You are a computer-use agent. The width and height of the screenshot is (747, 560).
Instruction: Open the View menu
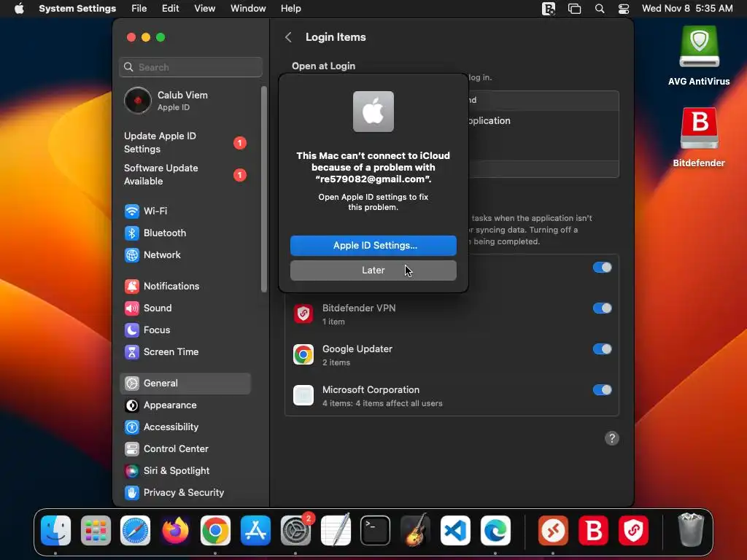(205, 9)
